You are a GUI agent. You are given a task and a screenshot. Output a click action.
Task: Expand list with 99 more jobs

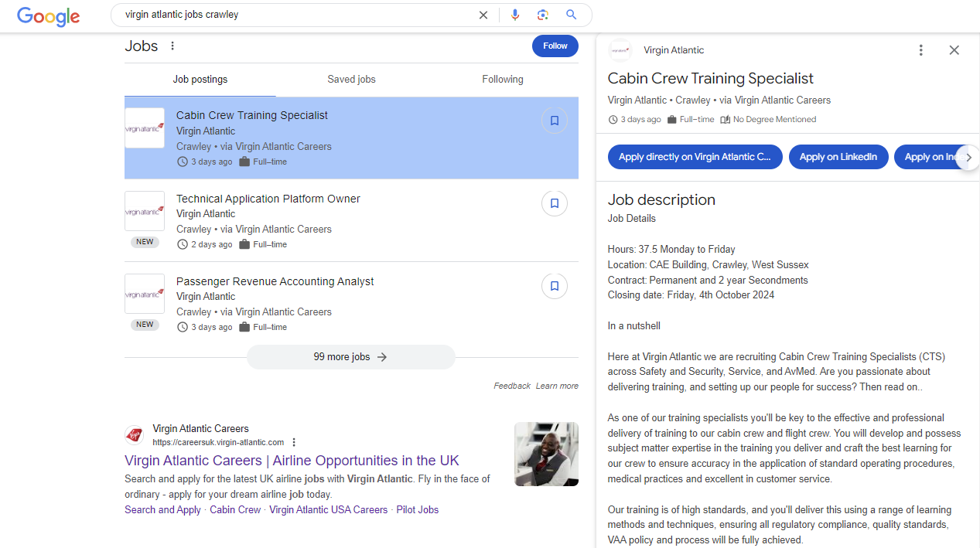click(351, 357)
